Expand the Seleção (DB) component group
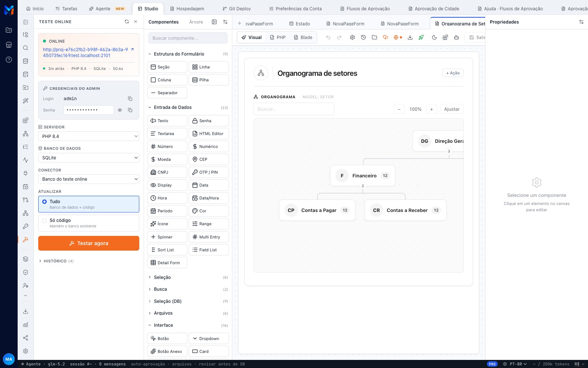 (188, 301)
